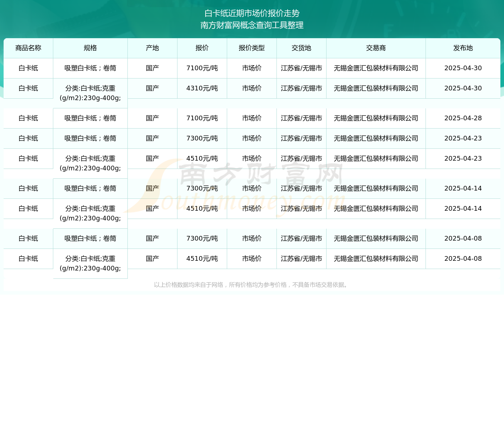Select 4510元/吨 price in the 2025-04-23 row
Screen dimensions: 504x434
tap(202, 158)
